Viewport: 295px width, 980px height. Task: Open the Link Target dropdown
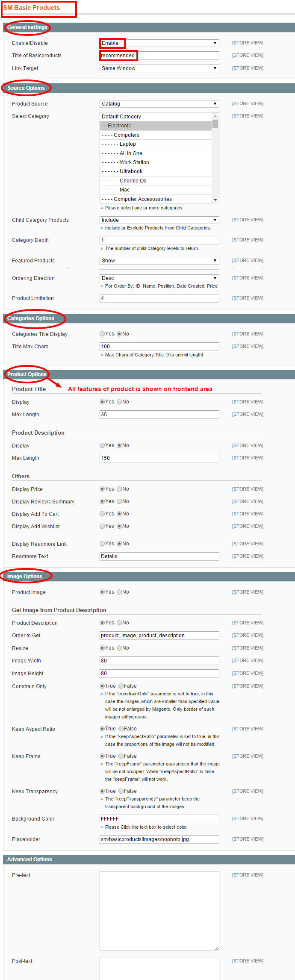159,68
